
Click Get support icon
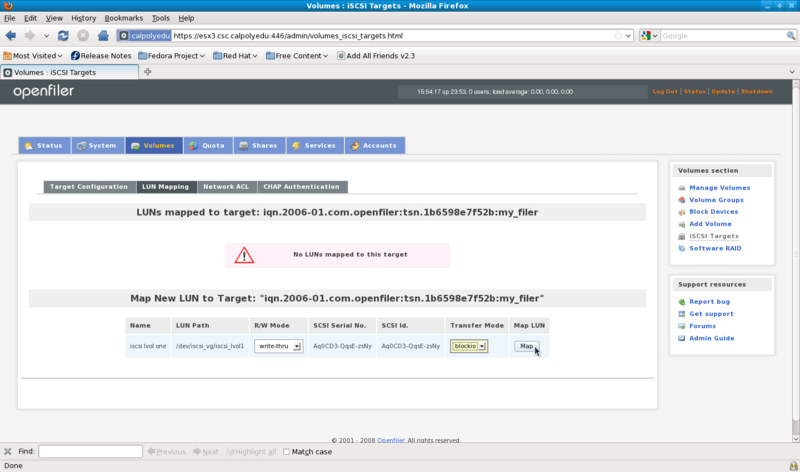tap(682, 314)
